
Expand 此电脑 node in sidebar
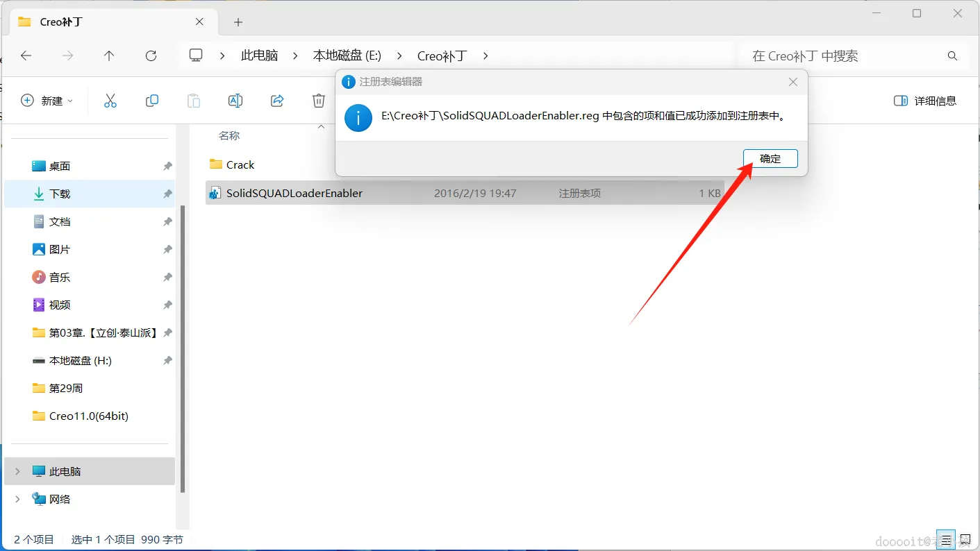(18, 472)
